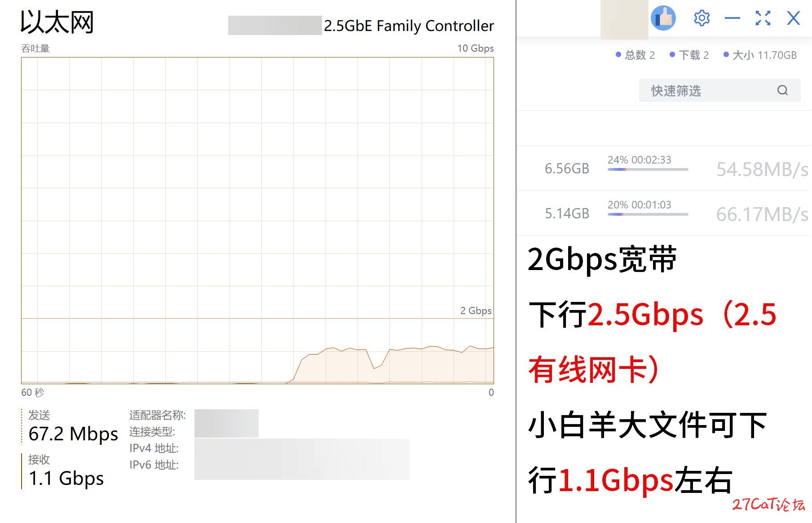Screen dimensions: 812x523
Task: Click the 54.58MB/s speed value
Action: pos(762,169)
